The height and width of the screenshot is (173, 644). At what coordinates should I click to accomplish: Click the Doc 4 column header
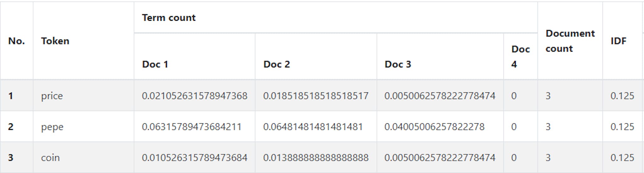(x=520, y=57)
